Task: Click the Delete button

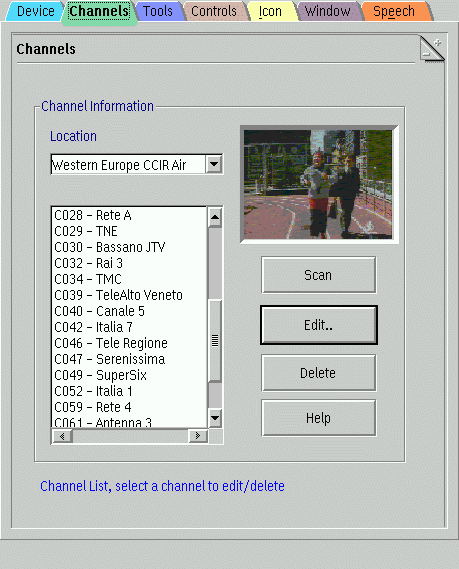Action: 318,373
